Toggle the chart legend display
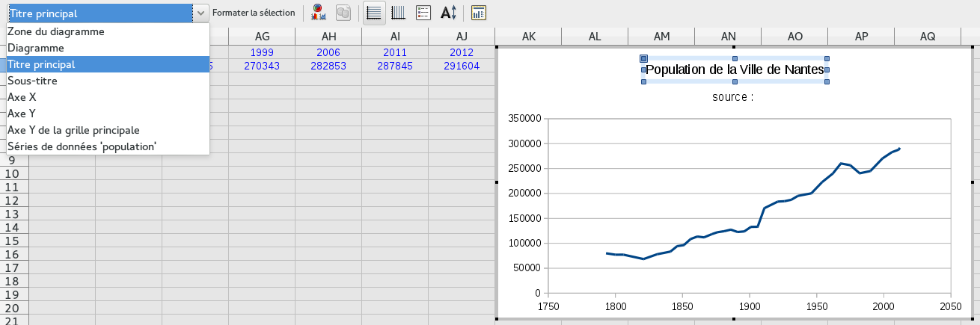The width and height of the screenshot is (980, 325). click(423, 12)
